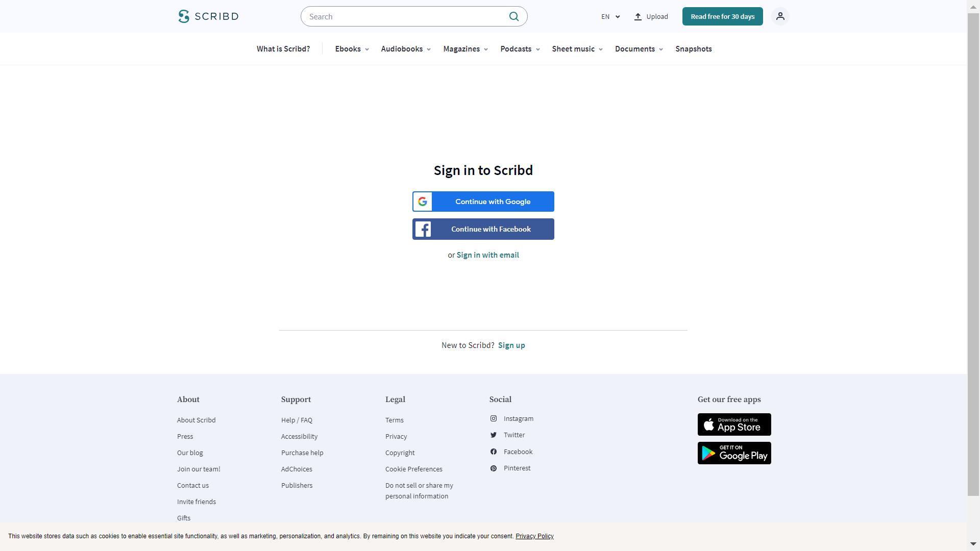The image size is (980, 551).
Task: Open Purchase help link
Action: coord(302,453)
